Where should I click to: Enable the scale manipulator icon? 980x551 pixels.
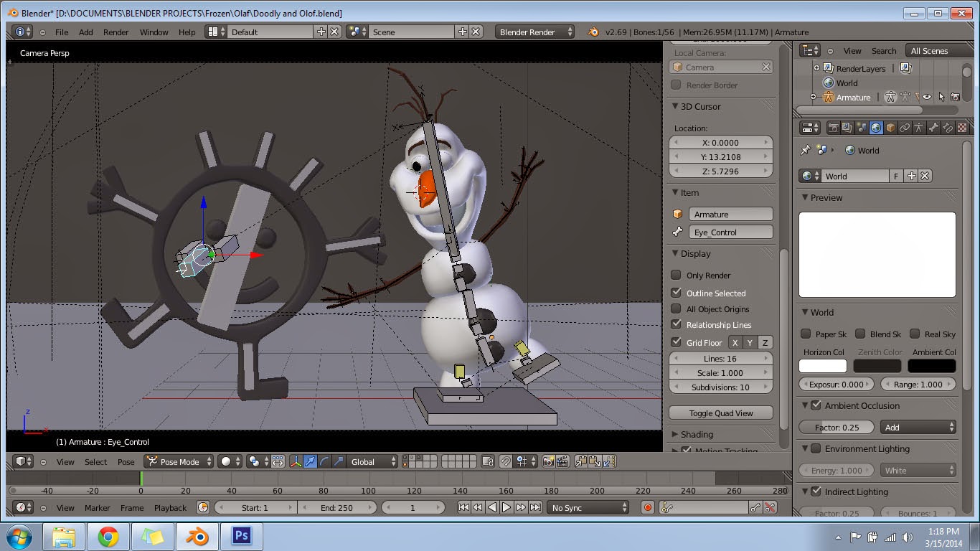point(339,461)
